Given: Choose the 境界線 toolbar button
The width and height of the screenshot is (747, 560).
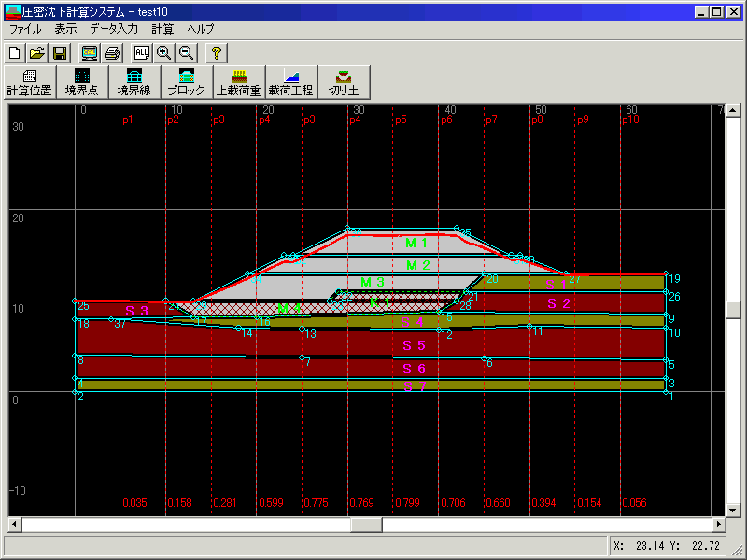Looking at the screenshot, I should tap(134, 82).
